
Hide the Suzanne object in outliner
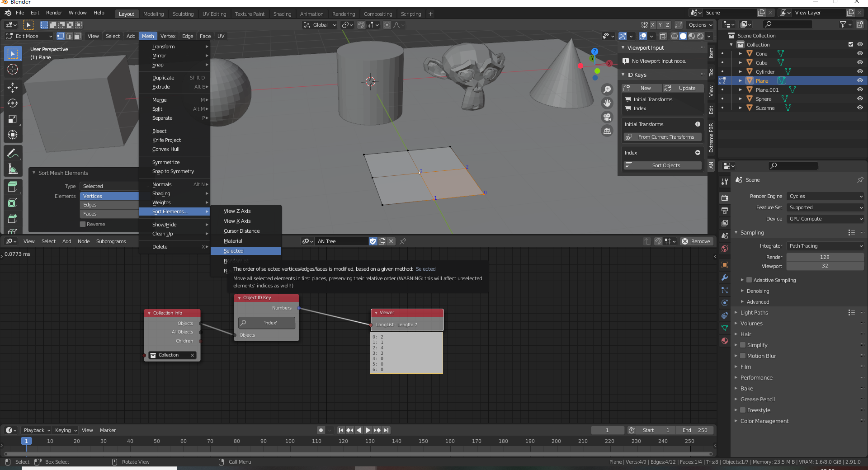coord(860,108)
